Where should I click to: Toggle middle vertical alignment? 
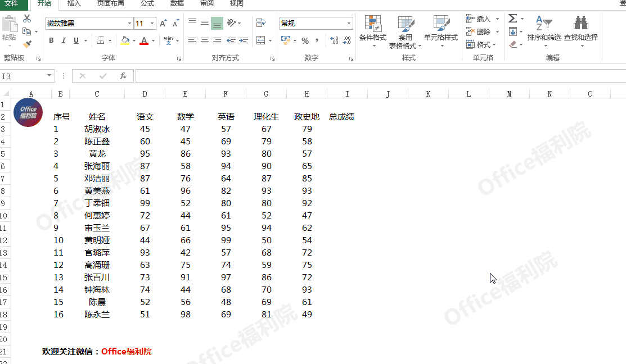(204, 22)
